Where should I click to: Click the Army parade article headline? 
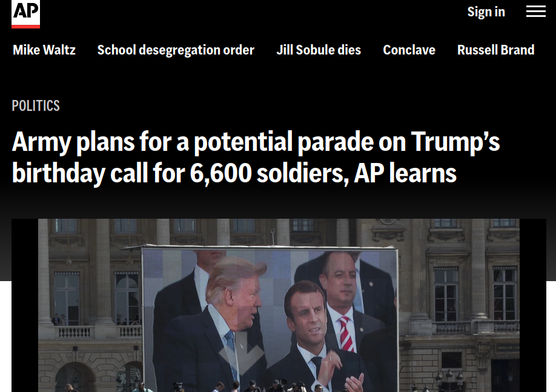pos(256,157)
